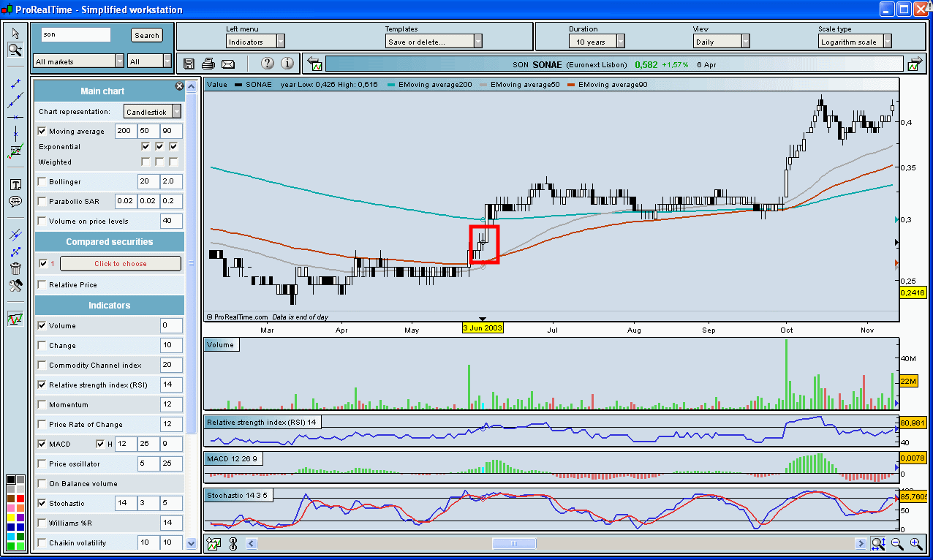The image size is (933, 560).
Task: Go to previous chart with left arrow icon
Action: [x=314, y=64]
